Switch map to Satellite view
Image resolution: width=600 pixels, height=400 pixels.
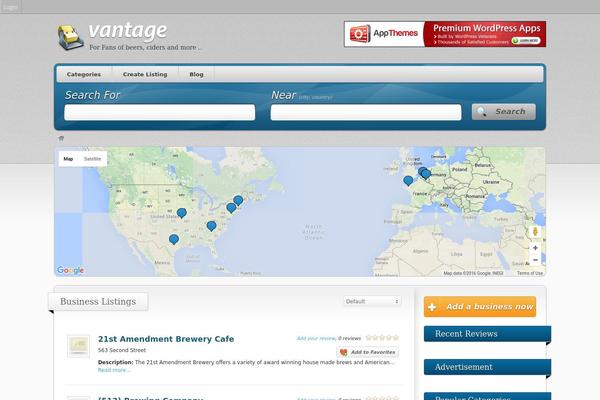click(92, 158)
